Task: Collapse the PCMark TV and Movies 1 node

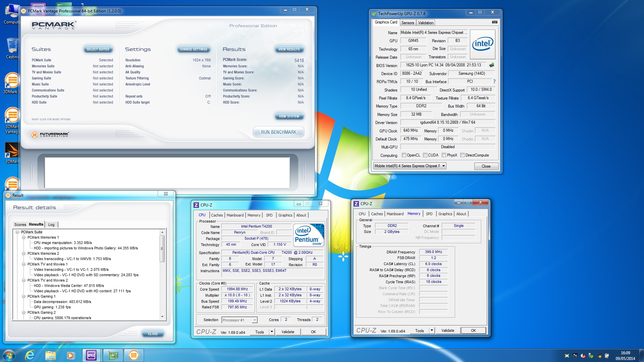Action: (x=24, y=264)
